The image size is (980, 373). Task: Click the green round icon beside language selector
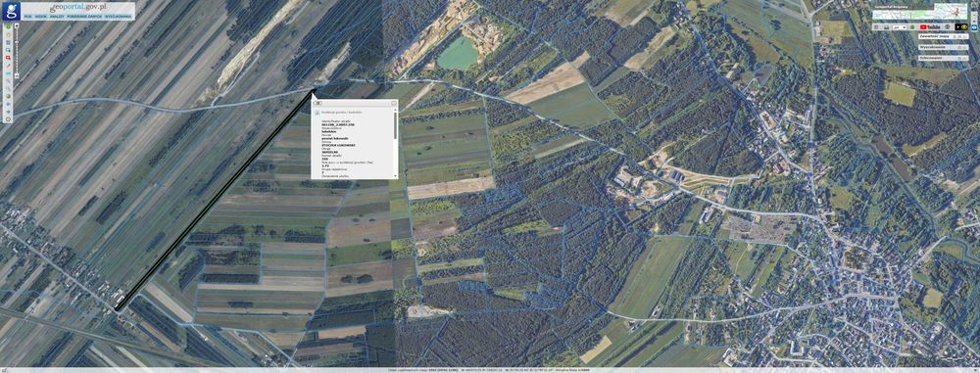point(911,26)
